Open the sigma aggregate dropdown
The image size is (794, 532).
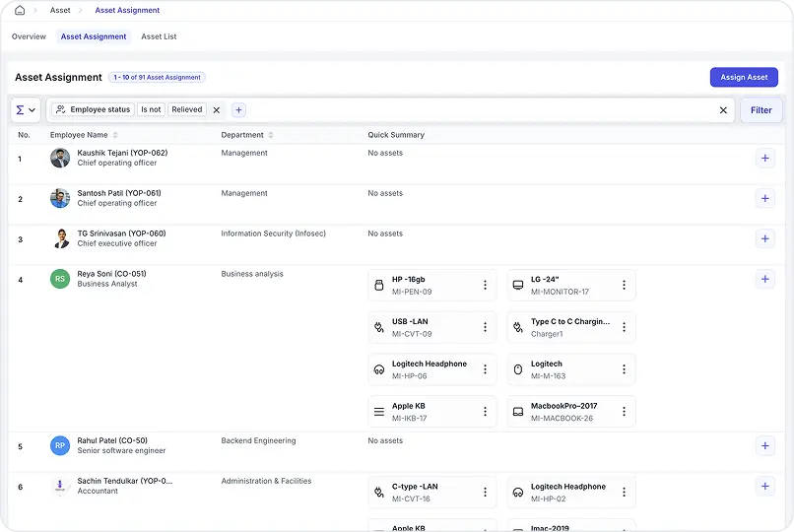click(x=26, y=110)
